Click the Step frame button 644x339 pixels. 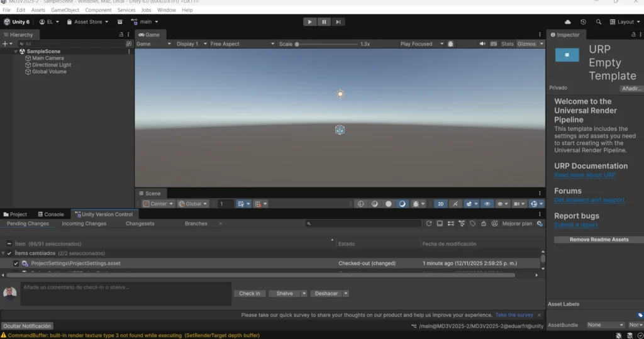338,22
